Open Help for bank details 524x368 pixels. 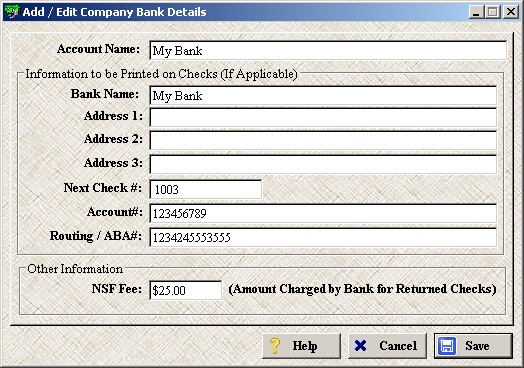pyautogui.click(x=301, y=346)
